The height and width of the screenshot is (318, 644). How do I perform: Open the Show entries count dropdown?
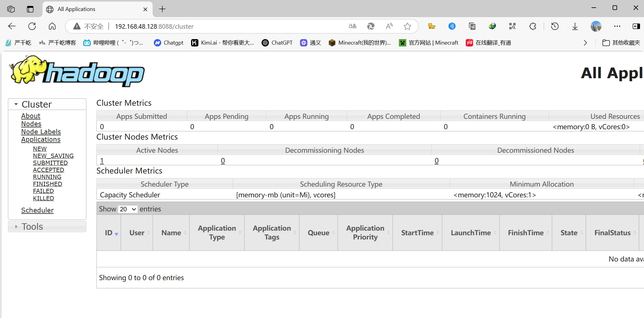[x=128, y=209]
